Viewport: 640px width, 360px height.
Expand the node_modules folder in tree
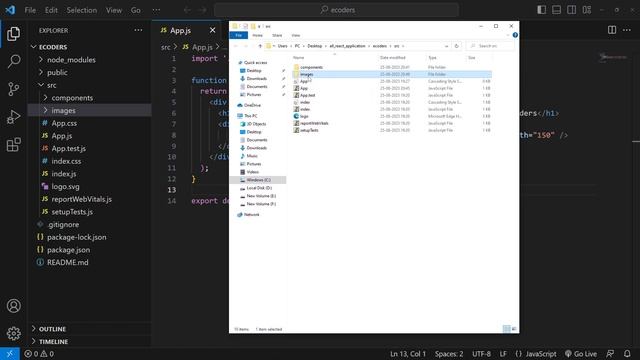tap(90, 60)
